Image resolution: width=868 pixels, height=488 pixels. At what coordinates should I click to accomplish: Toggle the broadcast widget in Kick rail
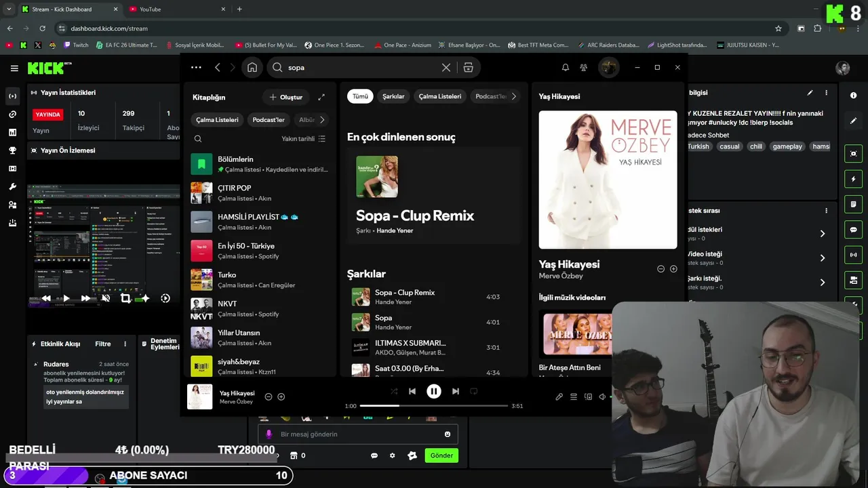(x=853, y=255)
